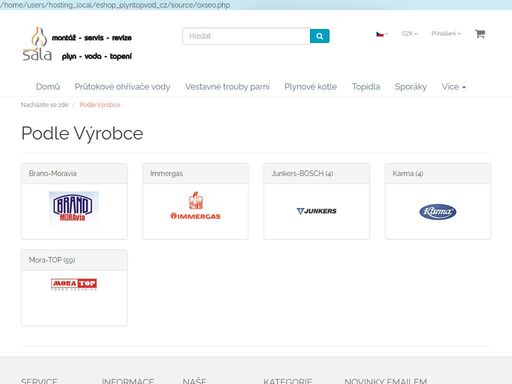Viewport: 512px width, 384px height.
Task: Open Plynové kotle category
Action: pos(311,87)
